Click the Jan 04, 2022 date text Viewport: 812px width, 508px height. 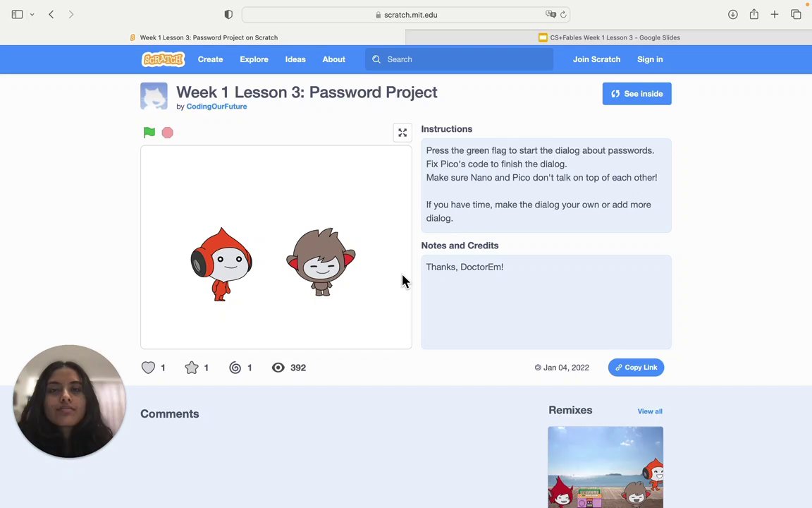pos(566,368)
